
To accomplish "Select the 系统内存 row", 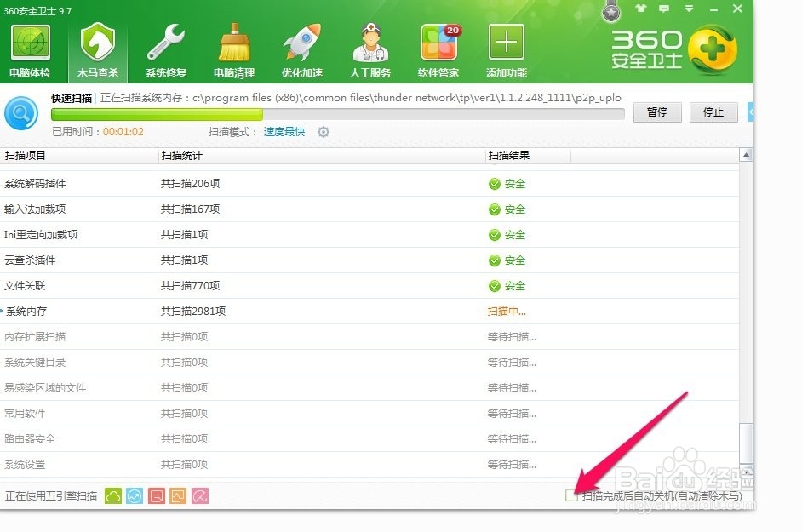I will point(369,312).
